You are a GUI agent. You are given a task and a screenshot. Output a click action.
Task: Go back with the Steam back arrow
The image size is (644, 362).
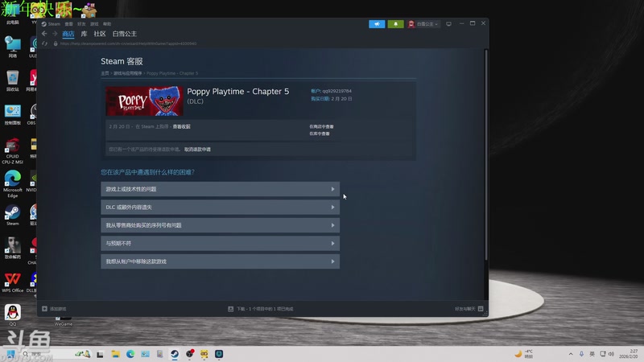[x=44, y=34]
